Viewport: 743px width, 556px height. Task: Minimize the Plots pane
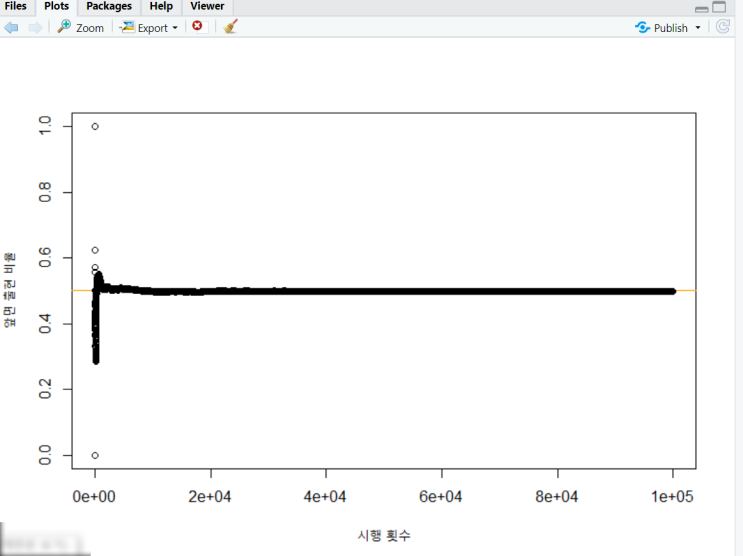pos(702,9)
